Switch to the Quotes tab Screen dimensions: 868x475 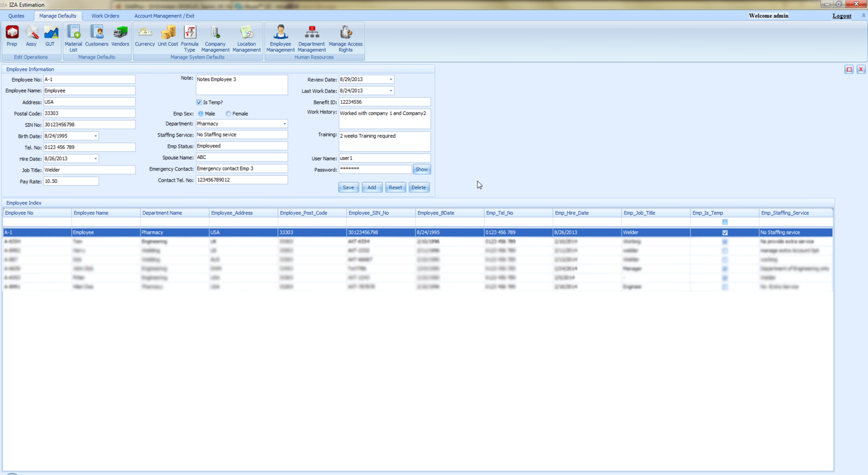pyautogui.click(x=16, y=16)
